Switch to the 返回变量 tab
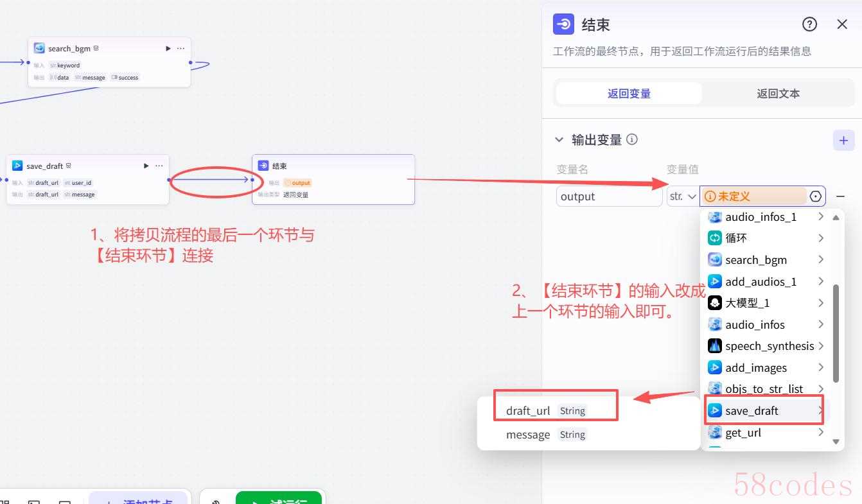Screen dimensions: 862x504 tap(629, 94)
